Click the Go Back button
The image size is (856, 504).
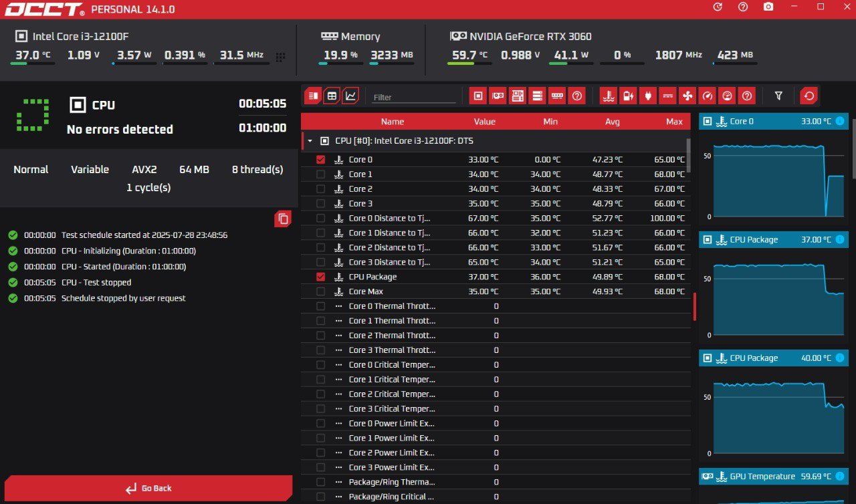tap(148, 488)
